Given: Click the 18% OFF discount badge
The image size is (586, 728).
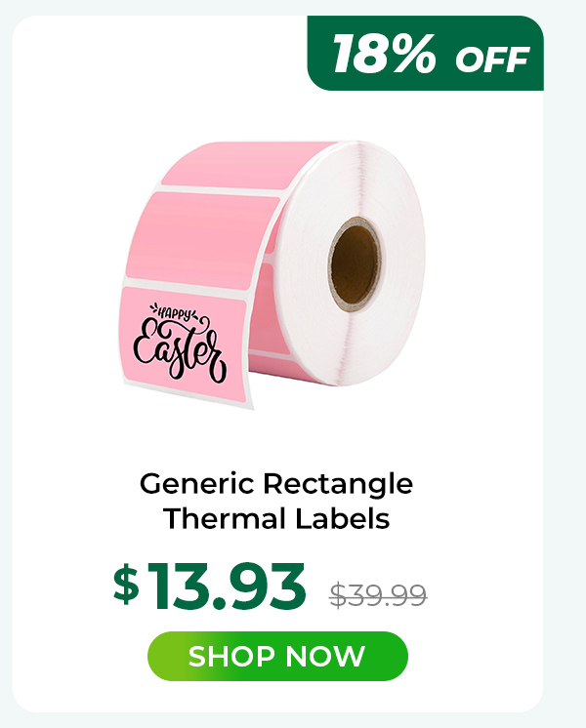Looking at the screenshot, I should coord(425,53).
